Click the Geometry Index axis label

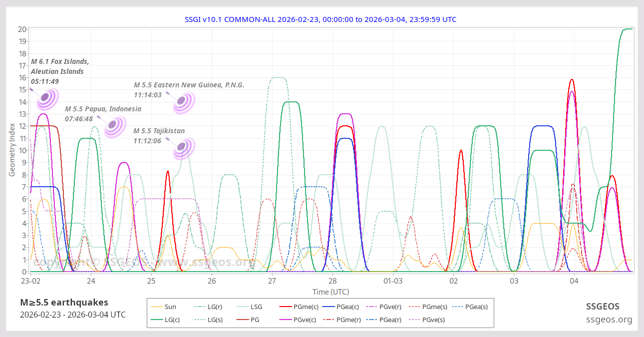(x=12, y=151)
